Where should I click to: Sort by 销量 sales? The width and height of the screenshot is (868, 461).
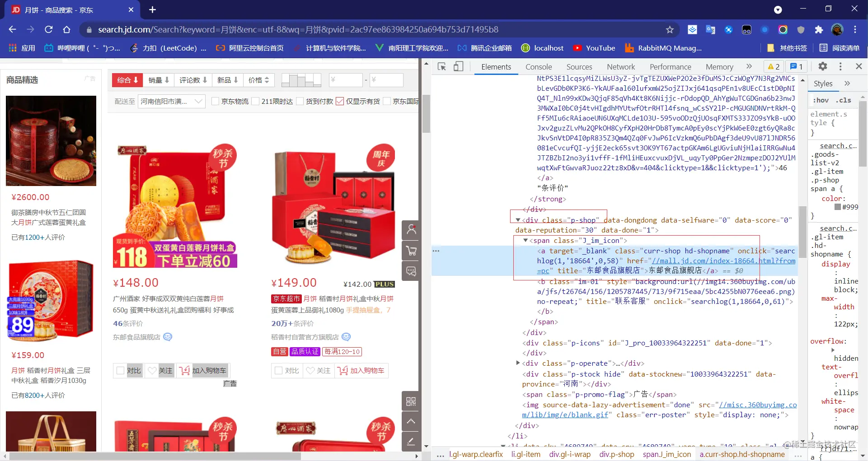coord(159,80)
